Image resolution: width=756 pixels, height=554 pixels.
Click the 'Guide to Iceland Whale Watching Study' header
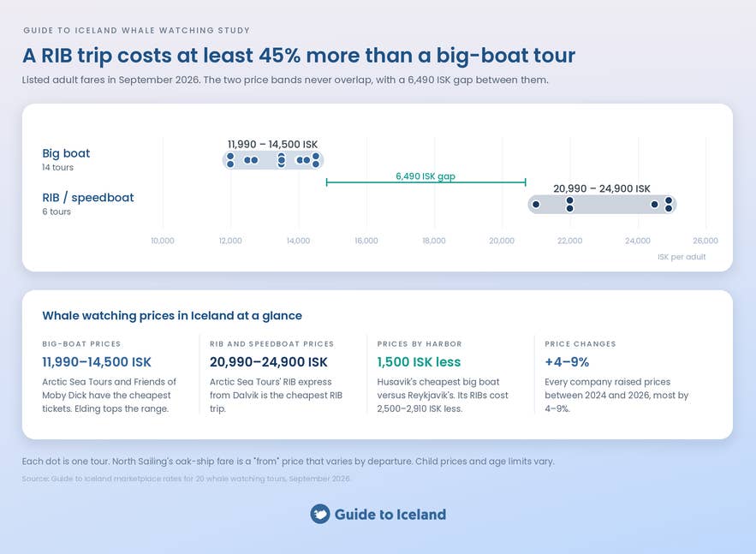[136, 30]
